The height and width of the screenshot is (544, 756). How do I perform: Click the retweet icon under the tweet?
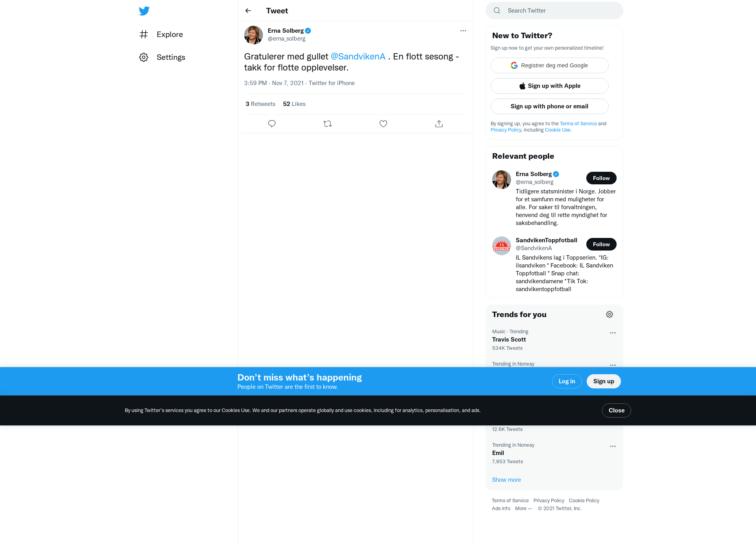pyautogui.click(x=328, y=124)
